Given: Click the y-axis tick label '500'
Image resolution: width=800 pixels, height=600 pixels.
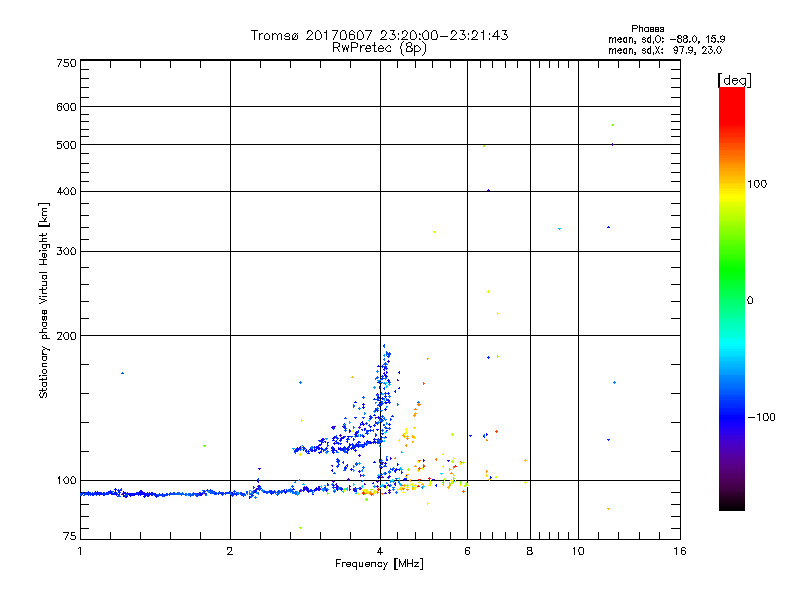Looking at the screenshot, I should pyautogui.click(x=66, y=145).
